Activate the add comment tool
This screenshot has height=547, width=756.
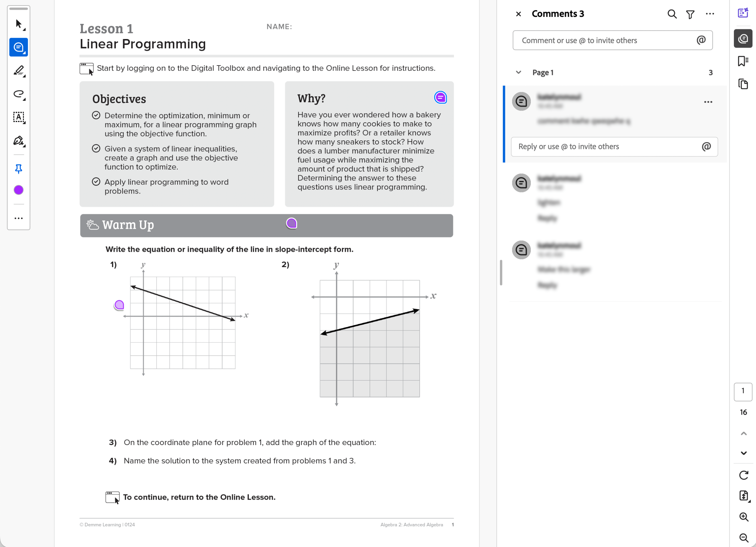[19, 47]
